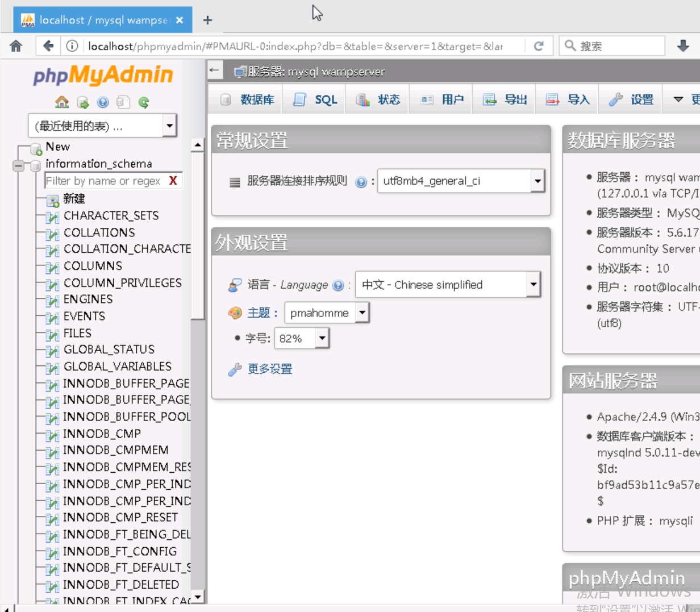The width and height of the screenshot is (700, 612).
Task: Click table icon beside ENGINES
Action: coord(52,301)
